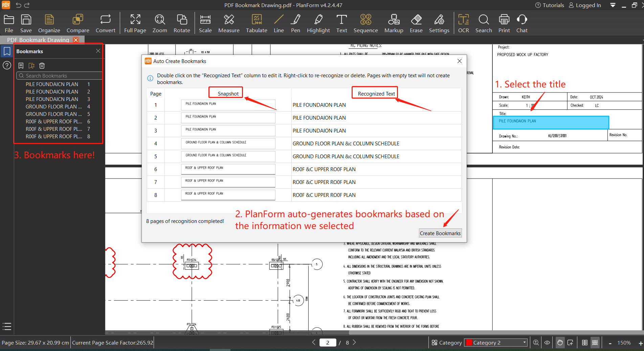Open the Tutorials menu item
The width and height of the screenshot is (644, 351).
point(550,5)
